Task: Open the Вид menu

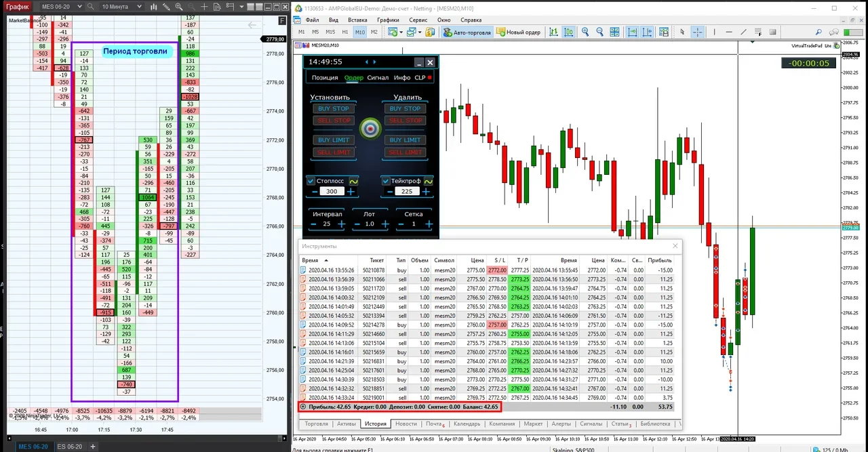Action: pos(332,20)
